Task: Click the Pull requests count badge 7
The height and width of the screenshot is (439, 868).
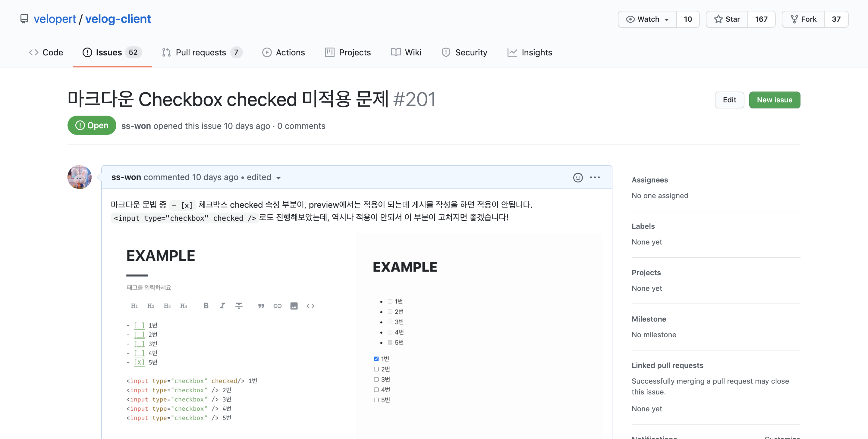Action: 236,52
